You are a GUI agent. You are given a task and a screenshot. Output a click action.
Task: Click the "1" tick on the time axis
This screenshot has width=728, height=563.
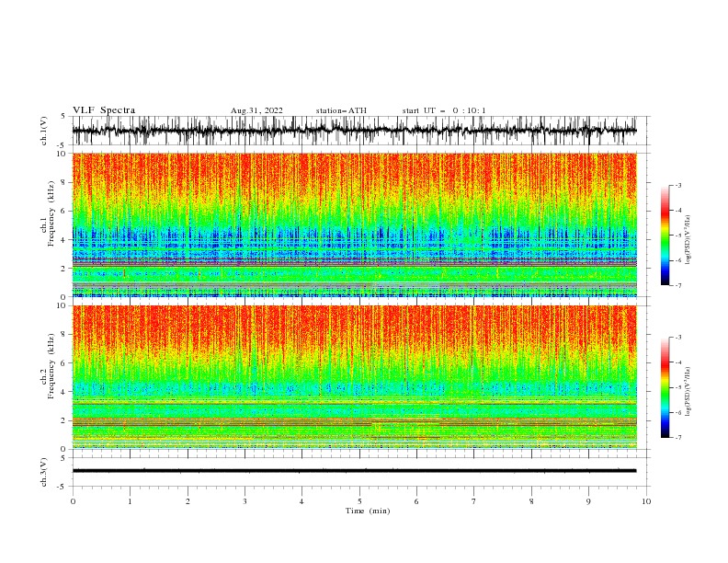coord(130,501)
